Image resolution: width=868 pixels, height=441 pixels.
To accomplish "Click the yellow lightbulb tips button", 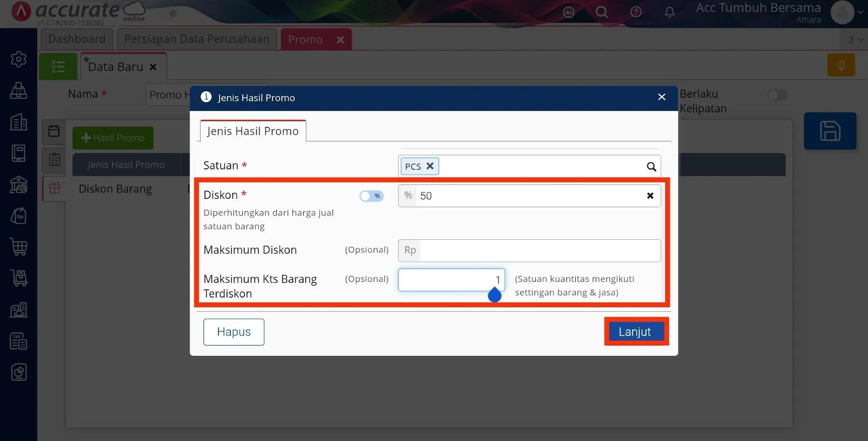I will point(841,65).
